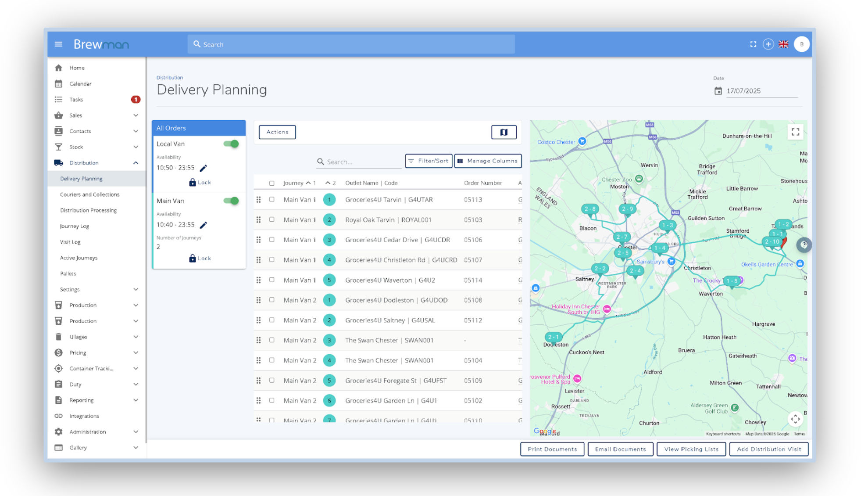Open Visit Log page
The height and width of the screenshot is (496, 868).
[x=70, y=242]
